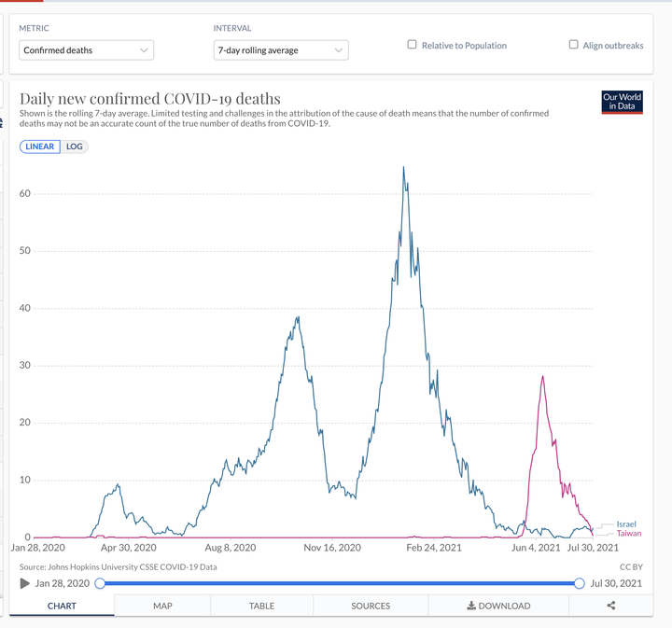This screenshot has height=628, width=672.
Task: Click the Aug 8, 2020 axis label
Action: (231, 548)
